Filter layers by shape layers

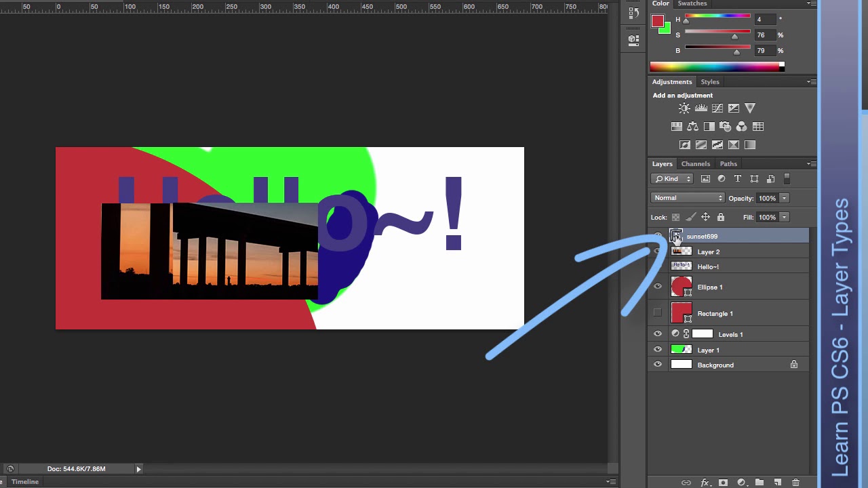(x=754, y=179)
